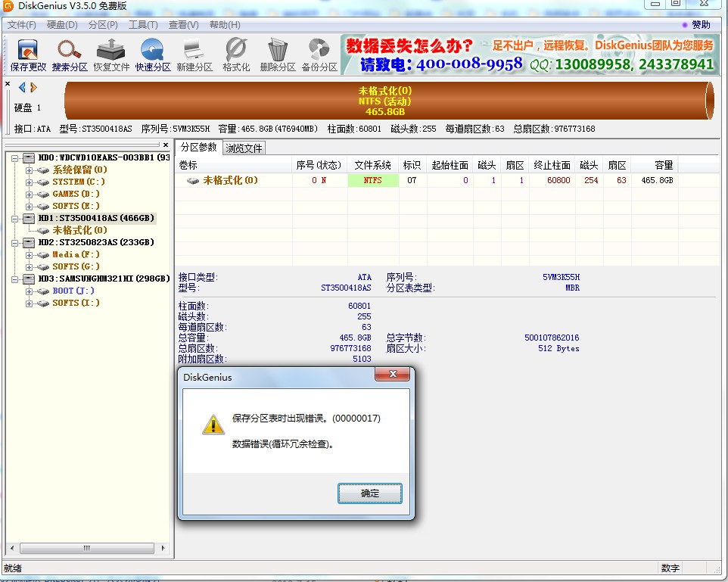Close the left tree panel
Image resolution: width=728 pixels, height=582 pixels.
166,145
